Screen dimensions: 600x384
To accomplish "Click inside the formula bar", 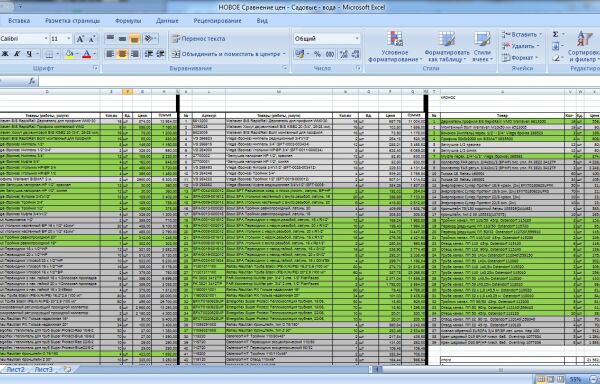I will pos(319,81).
